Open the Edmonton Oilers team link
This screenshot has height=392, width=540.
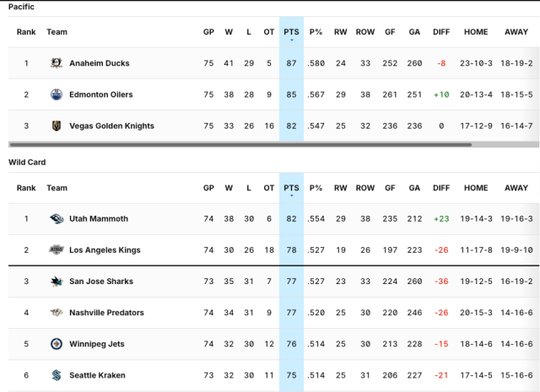[100, 94]
